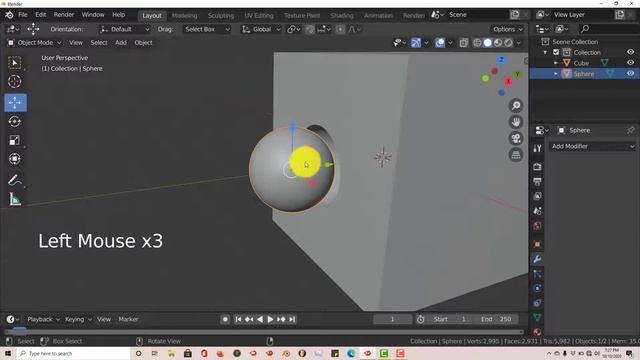Choose the Measure tool
Screen dimensions: 640x360
click(15, 199)
